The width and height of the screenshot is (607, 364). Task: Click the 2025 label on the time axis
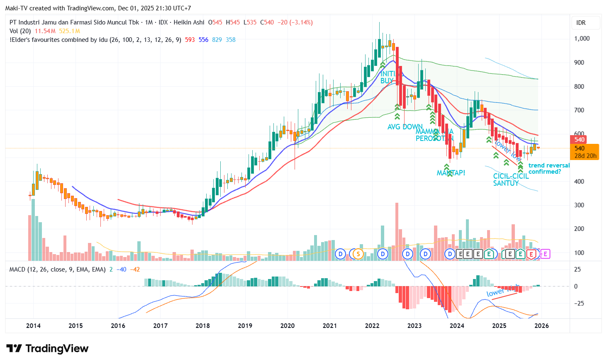pyautogui.click(x=499, y=326)
